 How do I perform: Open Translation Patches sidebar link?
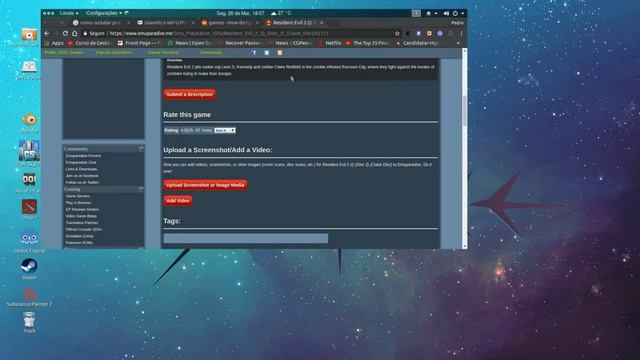82,223
